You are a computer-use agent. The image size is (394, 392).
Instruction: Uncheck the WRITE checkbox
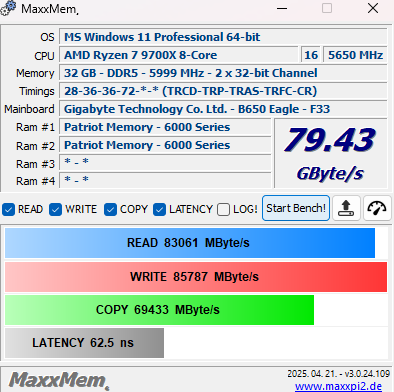click(x=55, y=210)
